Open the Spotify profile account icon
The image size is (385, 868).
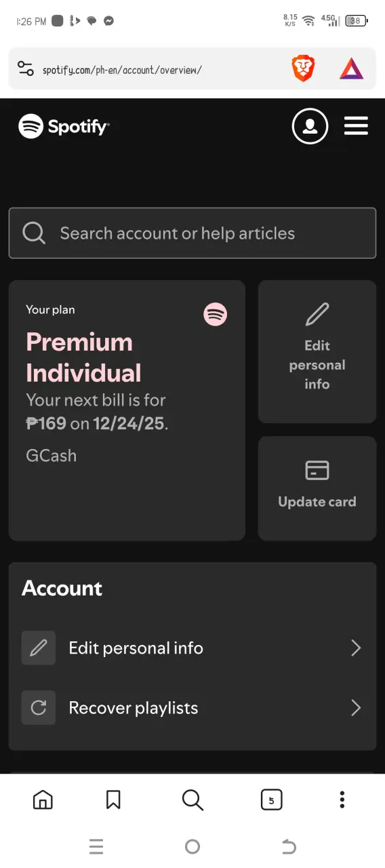(310, 125)
